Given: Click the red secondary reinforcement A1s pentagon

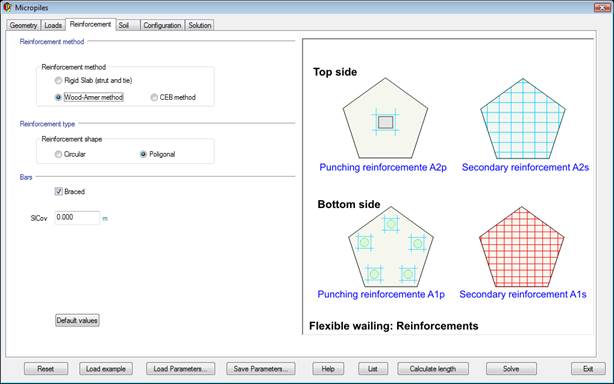Looking at the screenshot, I should coord(522,247).
